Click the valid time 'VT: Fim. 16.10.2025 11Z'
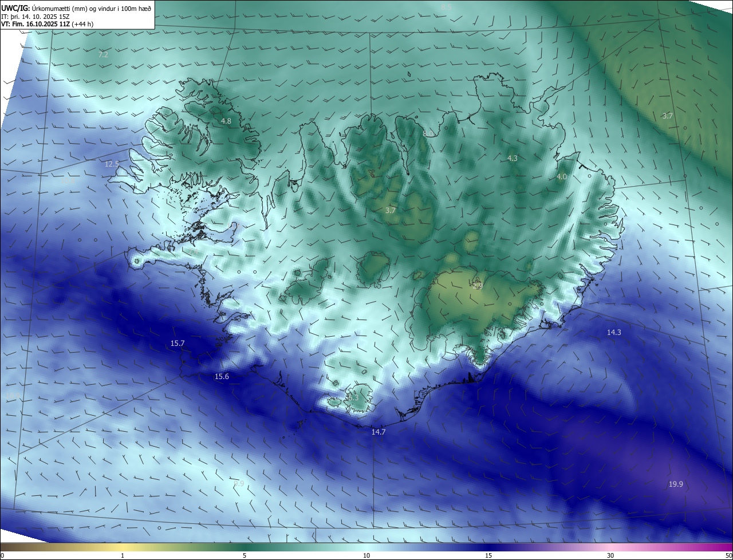Viewport: 733px width, 560px height. 36,24
